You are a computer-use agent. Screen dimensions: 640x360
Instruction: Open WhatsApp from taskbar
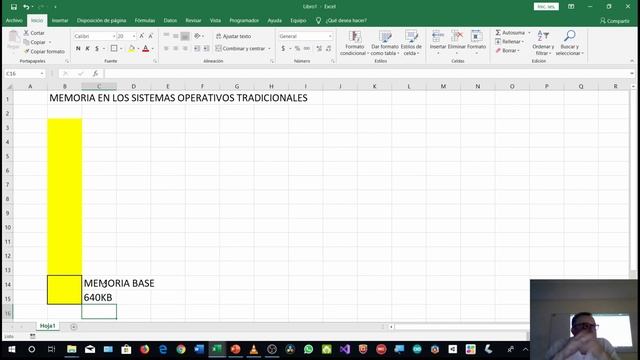tap(308, 349)
